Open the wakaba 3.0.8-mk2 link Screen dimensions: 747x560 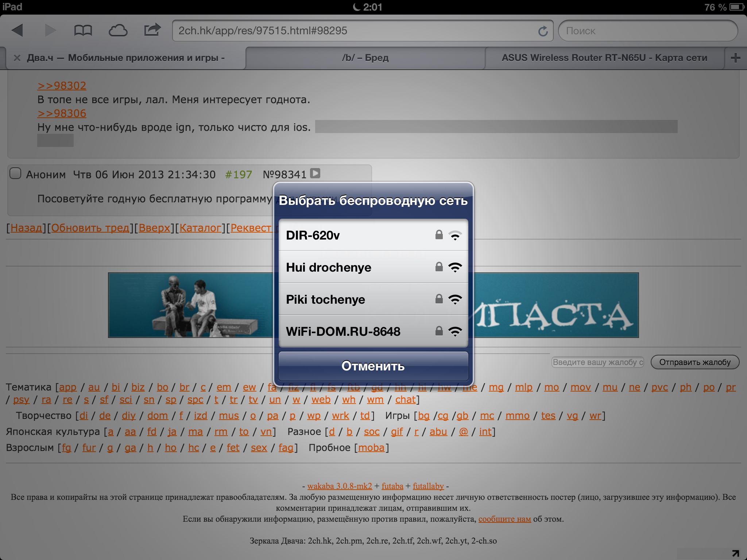pyautogui.click(x=340, y=486)
